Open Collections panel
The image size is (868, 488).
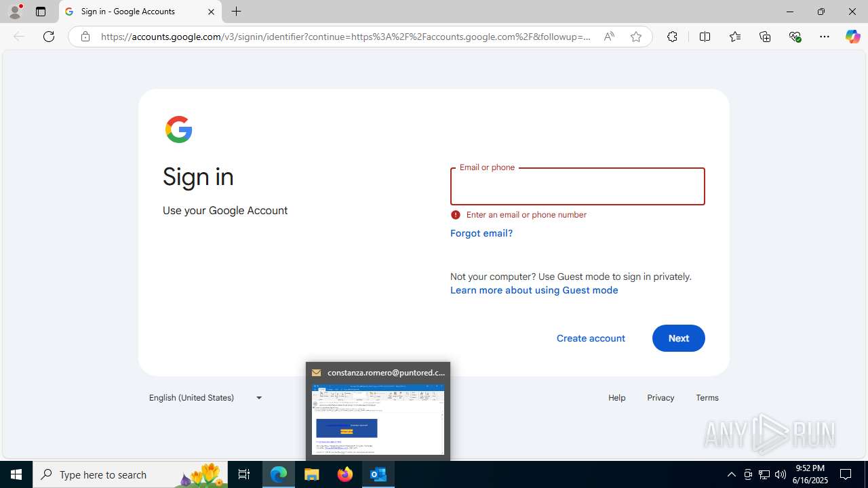point(765,37)
